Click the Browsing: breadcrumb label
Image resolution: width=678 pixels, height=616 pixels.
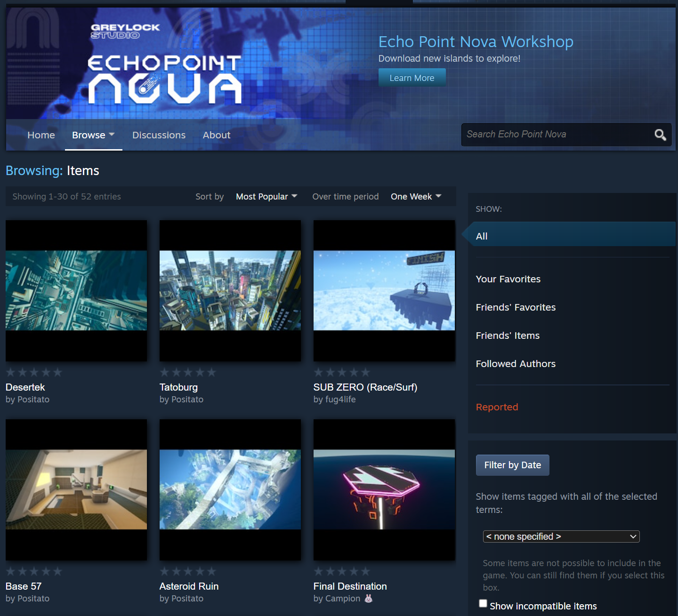pyautogui.click(x=34, y=171)
